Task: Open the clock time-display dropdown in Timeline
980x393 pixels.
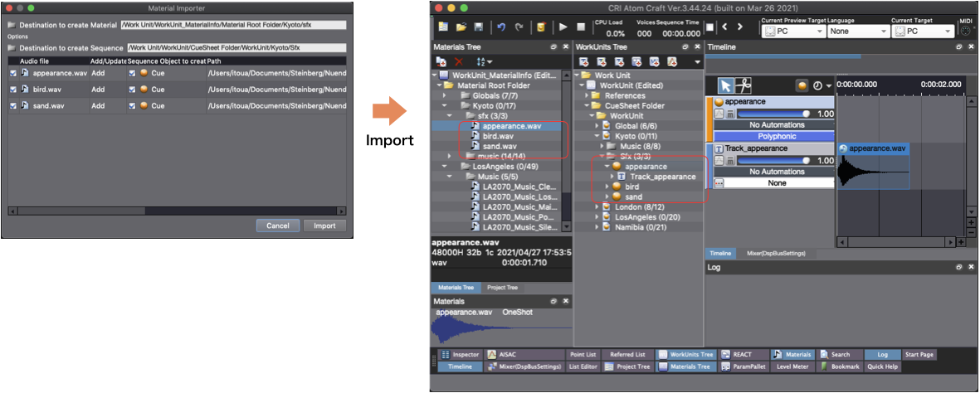Action: 822,85
